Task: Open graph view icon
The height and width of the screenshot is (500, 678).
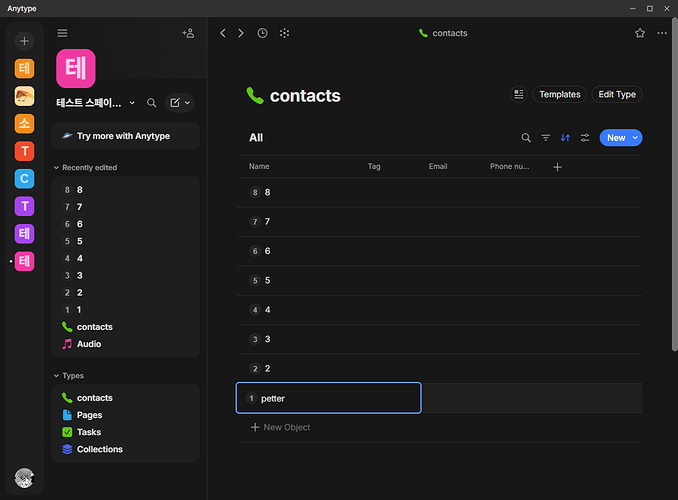Action: [284, 33]
